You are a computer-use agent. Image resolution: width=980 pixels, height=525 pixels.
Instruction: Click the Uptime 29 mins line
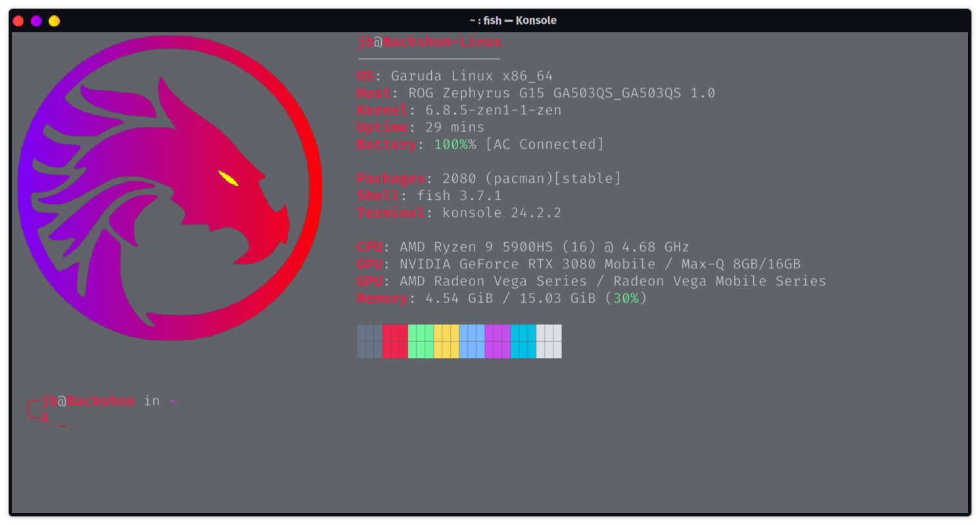[421, 128]
